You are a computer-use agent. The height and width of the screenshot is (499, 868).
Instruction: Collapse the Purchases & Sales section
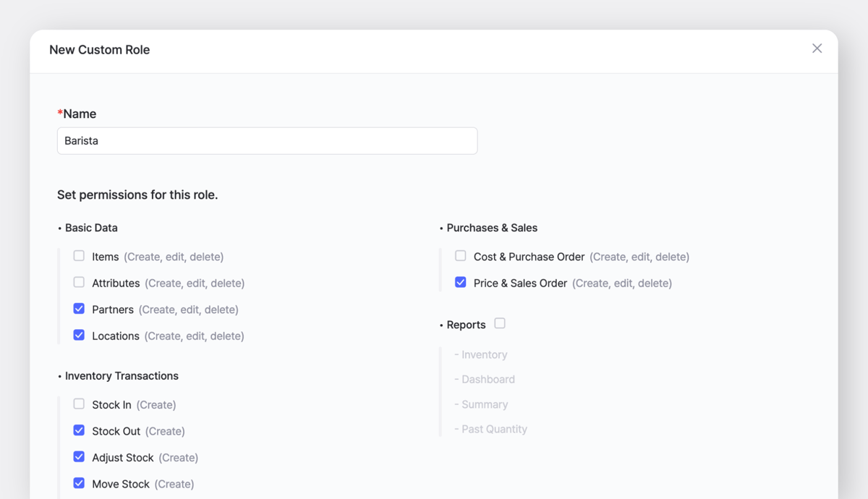tap(490, 227)
